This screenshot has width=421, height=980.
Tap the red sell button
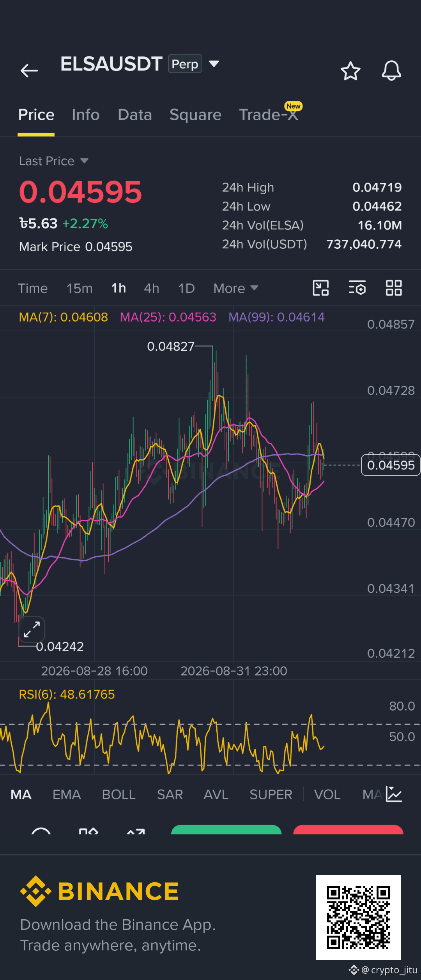(348, 830)
